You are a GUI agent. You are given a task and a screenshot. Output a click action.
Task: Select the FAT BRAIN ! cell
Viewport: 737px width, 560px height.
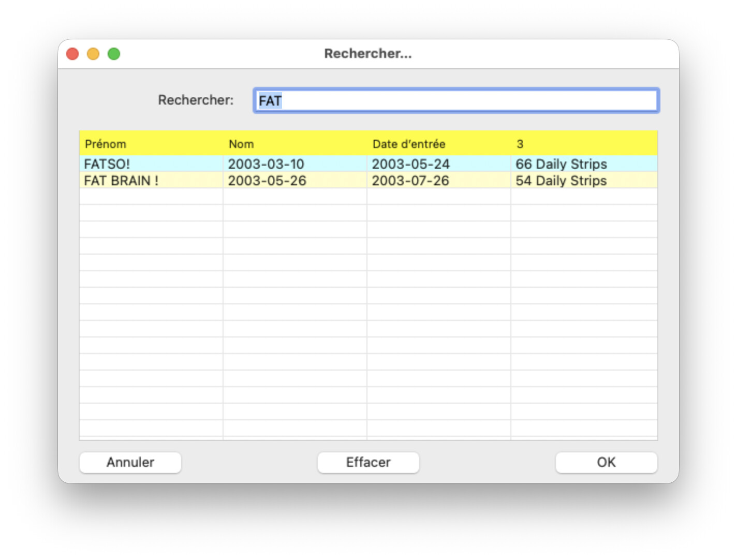pyautogui.click(x=121, y=181)
